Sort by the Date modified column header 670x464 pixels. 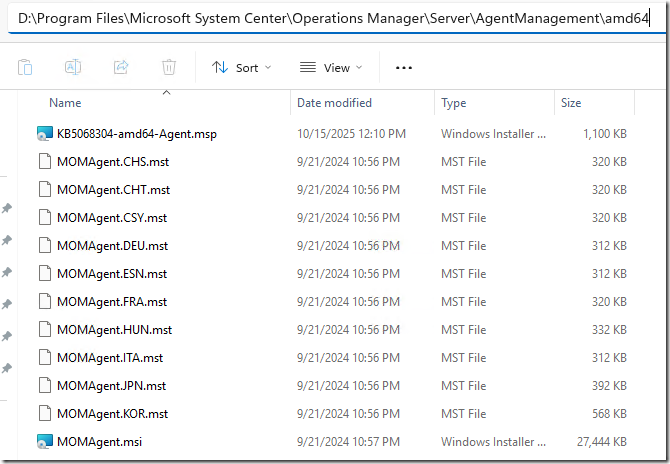pos(334,103)
